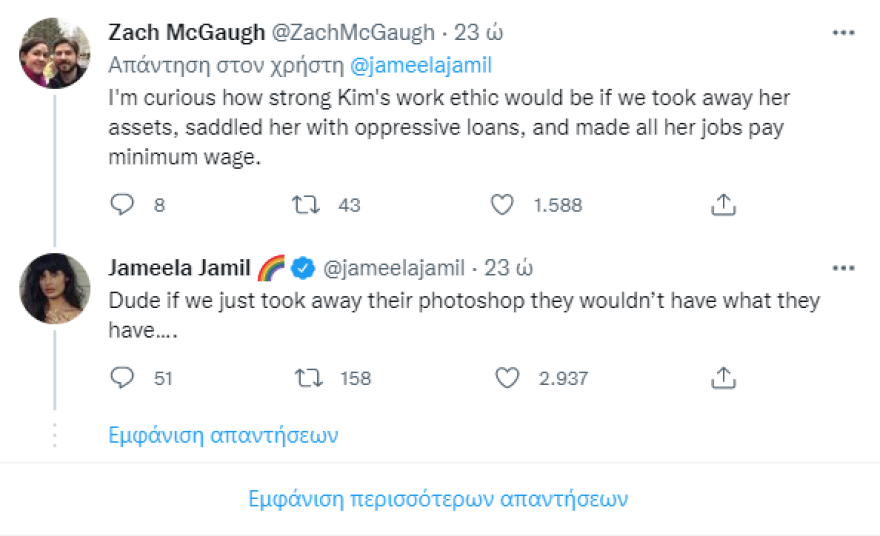Screen dimensions: 880x536
Task: Open the @jameelajamil mention link
Action: click(421, 66)
